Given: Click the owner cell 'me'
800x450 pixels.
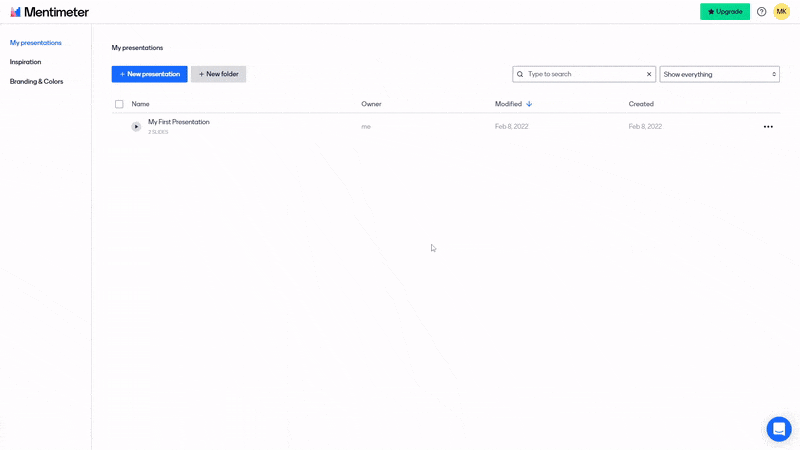Looking at the screenshot, I should point(366,127).
